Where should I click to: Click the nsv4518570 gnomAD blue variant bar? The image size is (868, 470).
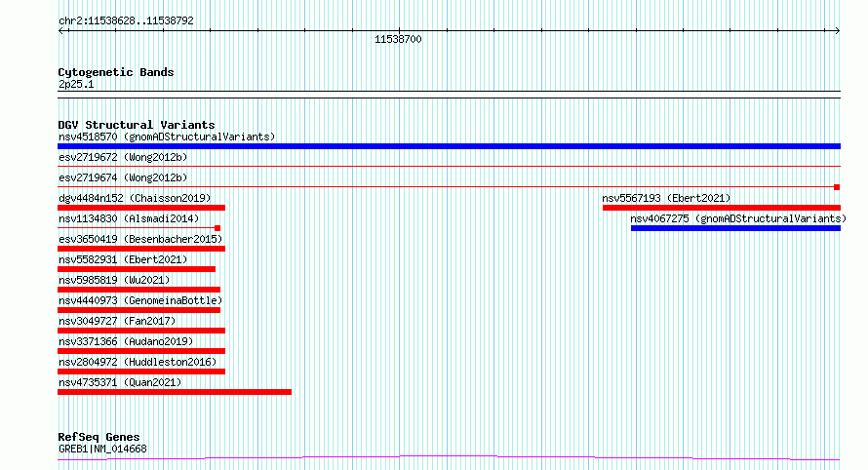(449, 146)
